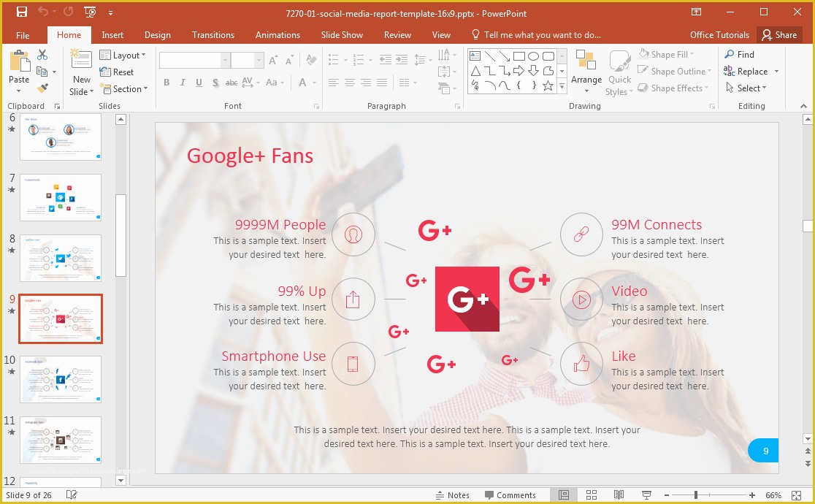Viewport: 815px width, 504px height.
Task: Toggle Underline formatting
Action: pos(199,83)
